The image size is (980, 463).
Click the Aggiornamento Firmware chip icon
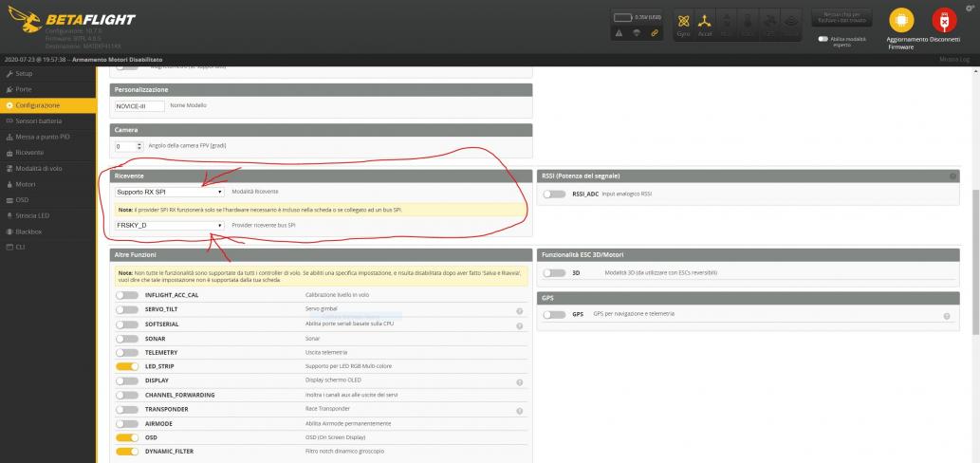[901, 20]
